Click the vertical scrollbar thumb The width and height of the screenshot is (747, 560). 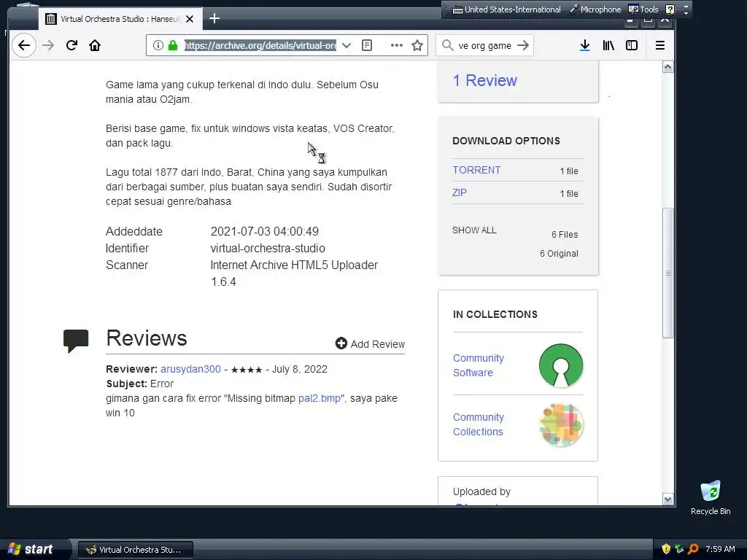(668, 273)
